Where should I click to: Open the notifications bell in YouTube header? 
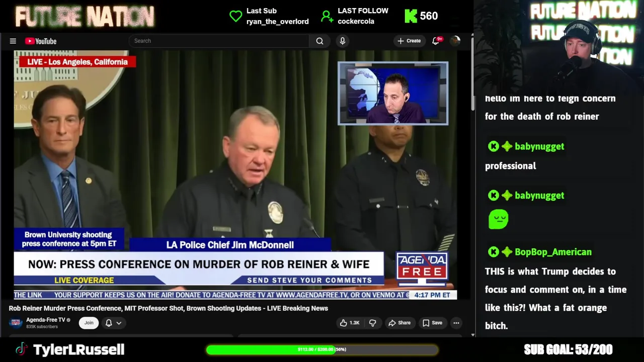pyautogui.click(x=436, y=41)
